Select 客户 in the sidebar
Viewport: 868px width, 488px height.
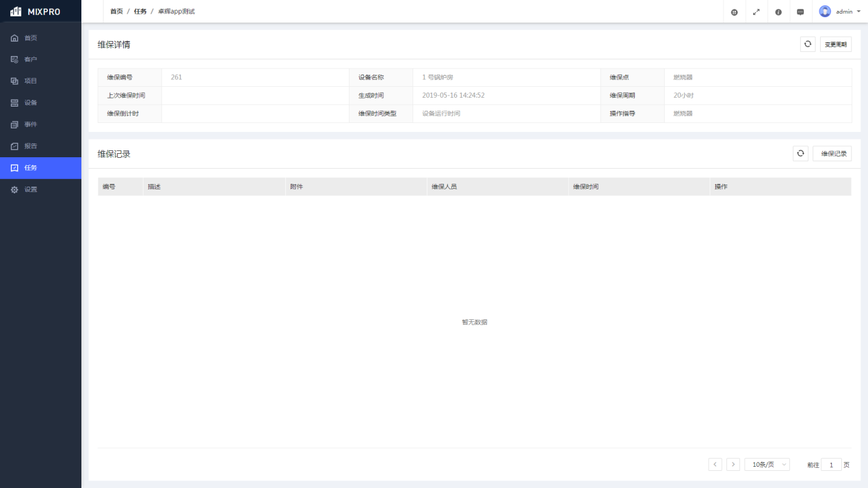pyautogui.click(x=31, y=59)
